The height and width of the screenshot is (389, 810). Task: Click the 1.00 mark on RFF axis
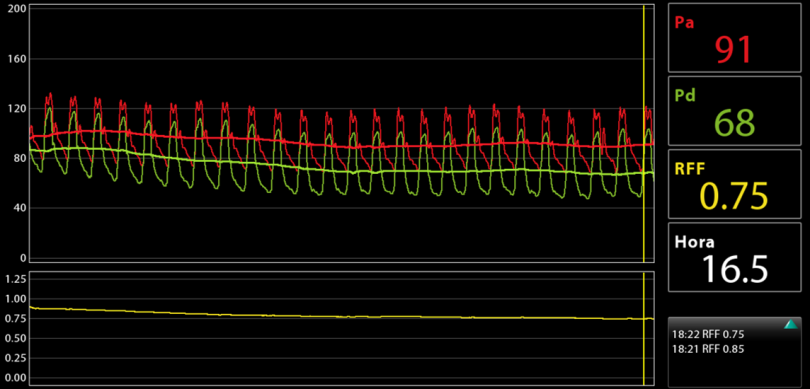coord(14,299)
